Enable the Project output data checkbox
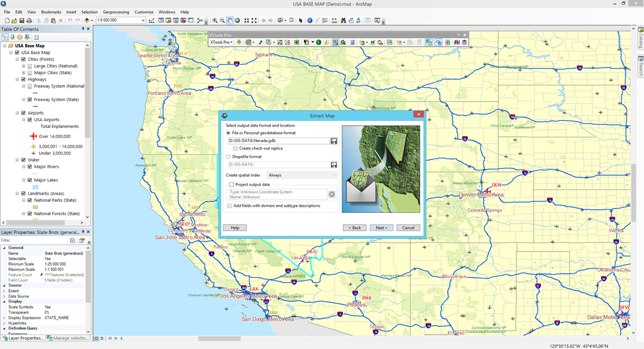The width and height of the screenshot is (644, 349). click(x=232, y=185)
